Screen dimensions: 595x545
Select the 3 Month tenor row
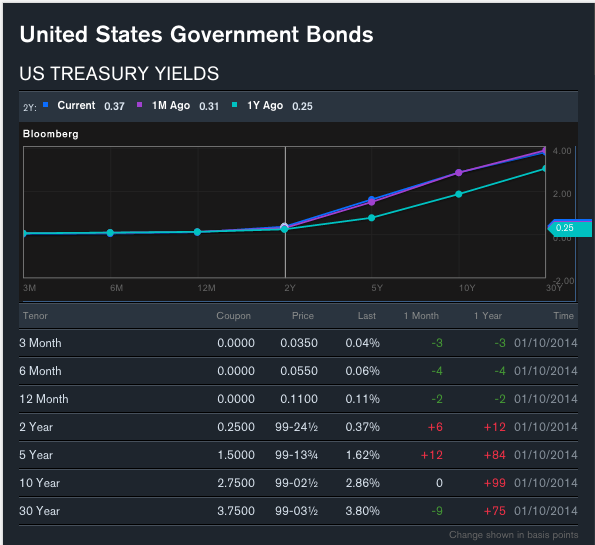point(298,343)
